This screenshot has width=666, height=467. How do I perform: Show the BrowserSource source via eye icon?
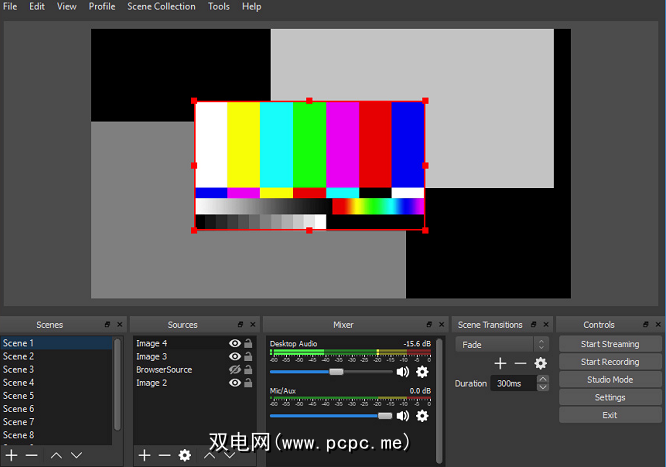click(235, 370)
